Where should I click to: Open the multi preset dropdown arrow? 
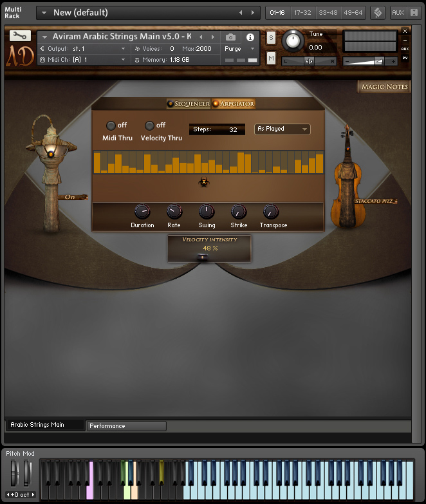coord(44,13)
